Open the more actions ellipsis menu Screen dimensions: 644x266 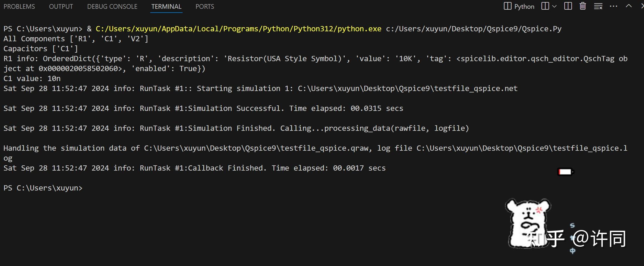click(614, 6)
